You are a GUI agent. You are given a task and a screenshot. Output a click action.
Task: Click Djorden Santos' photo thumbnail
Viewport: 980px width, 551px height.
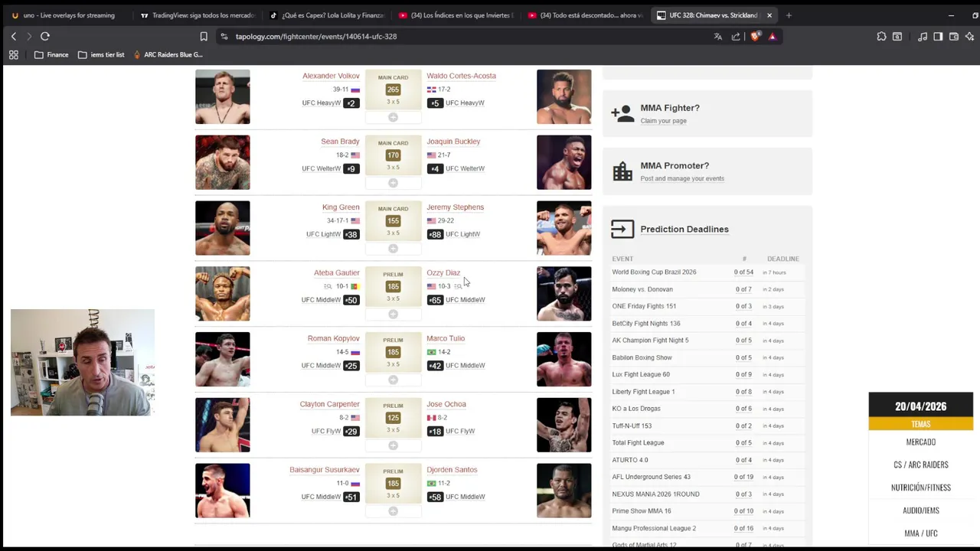[x=563, y=491]
